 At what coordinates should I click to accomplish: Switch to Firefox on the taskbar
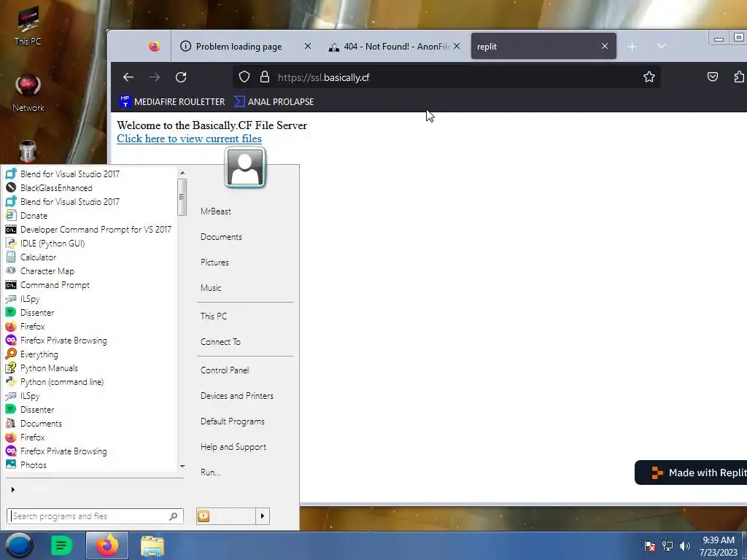click(x=107, y=545)
